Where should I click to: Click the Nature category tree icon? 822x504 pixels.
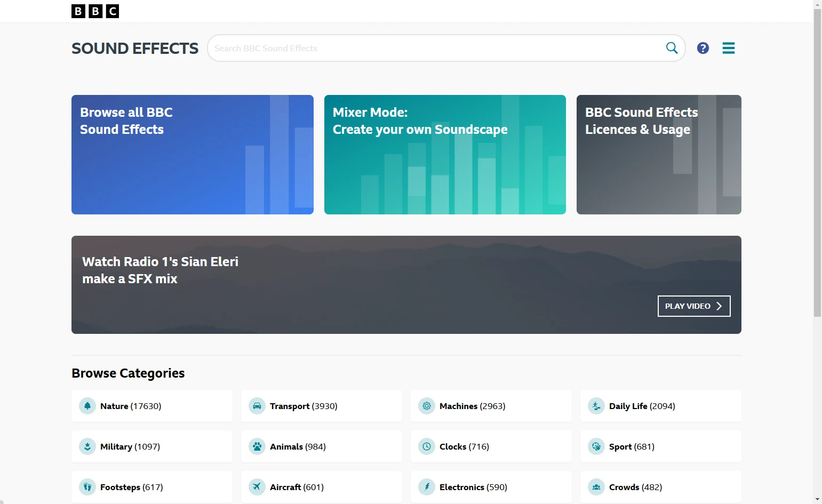click(x=87, y=406)
